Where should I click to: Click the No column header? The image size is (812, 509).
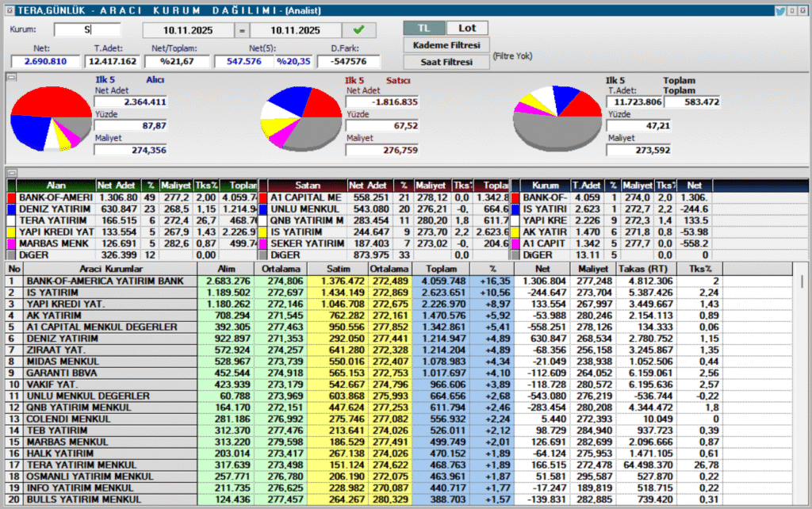pos(14,269)
